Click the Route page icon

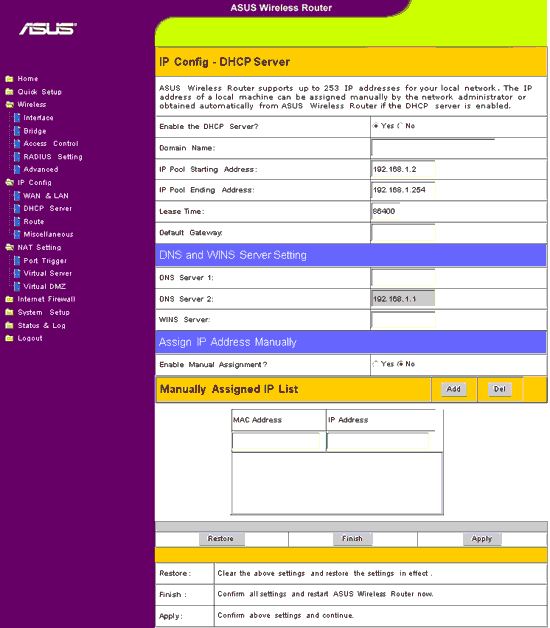[17, 221]
